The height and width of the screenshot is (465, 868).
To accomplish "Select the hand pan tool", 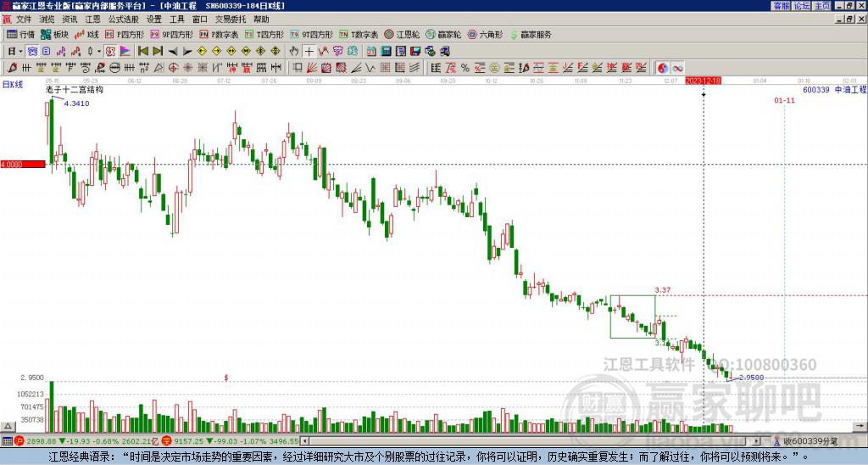I will (293, 52).
